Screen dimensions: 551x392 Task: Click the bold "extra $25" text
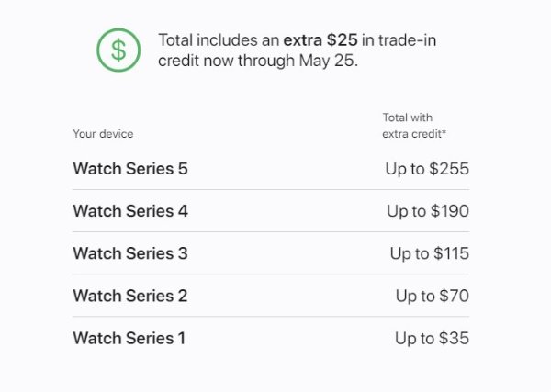click(x=321, y=40)
